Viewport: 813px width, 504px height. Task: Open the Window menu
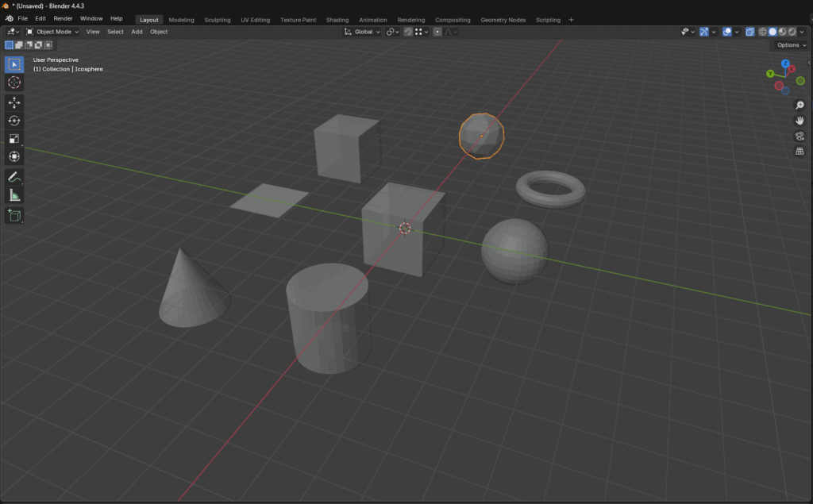click(91, 19)
